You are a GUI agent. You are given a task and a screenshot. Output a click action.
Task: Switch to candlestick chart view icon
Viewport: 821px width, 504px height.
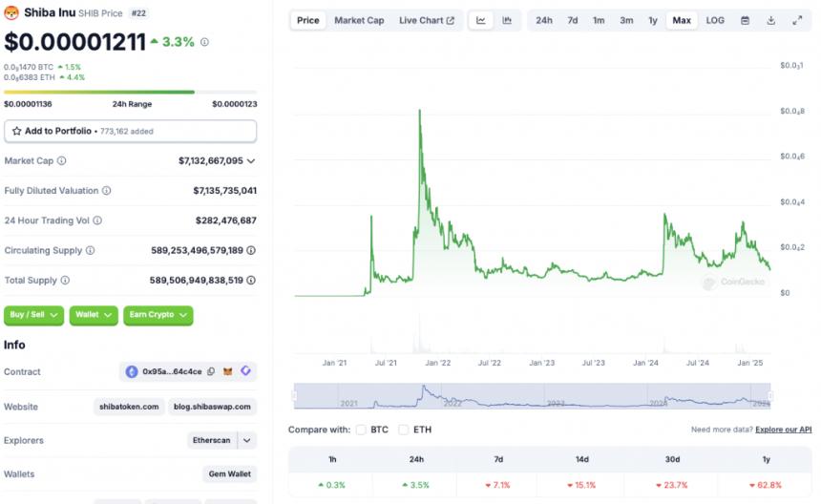point(507,20)
